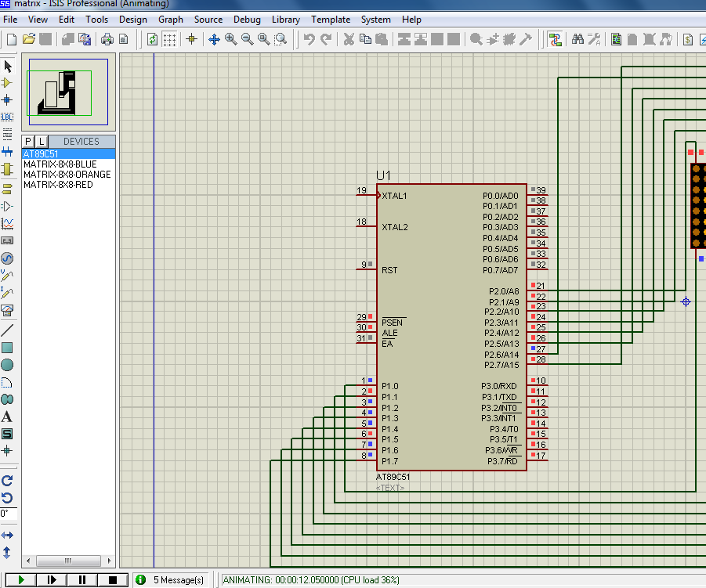Rotate anti-clockwise with the rotation icon
The width and height of the screenshot is (706, 588).
tap(7, 498)
